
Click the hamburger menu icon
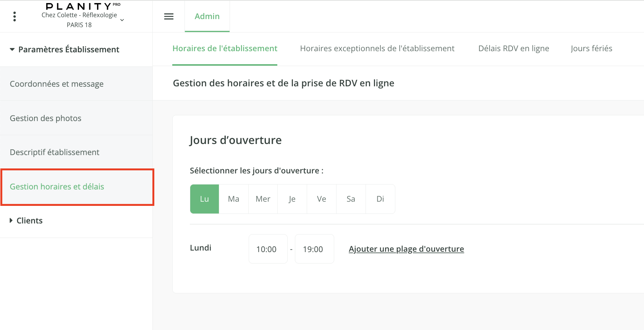tap(169, 16)
